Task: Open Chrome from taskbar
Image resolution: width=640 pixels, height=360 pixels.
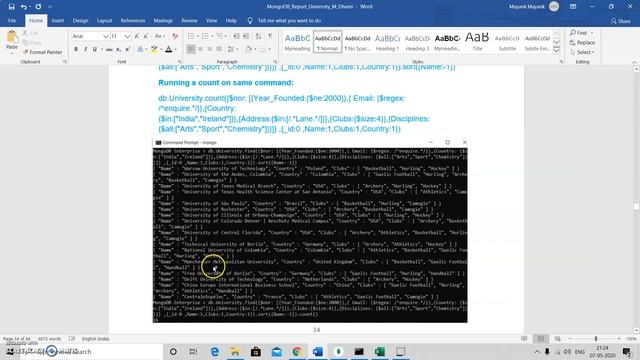Action: pos(297,351)
